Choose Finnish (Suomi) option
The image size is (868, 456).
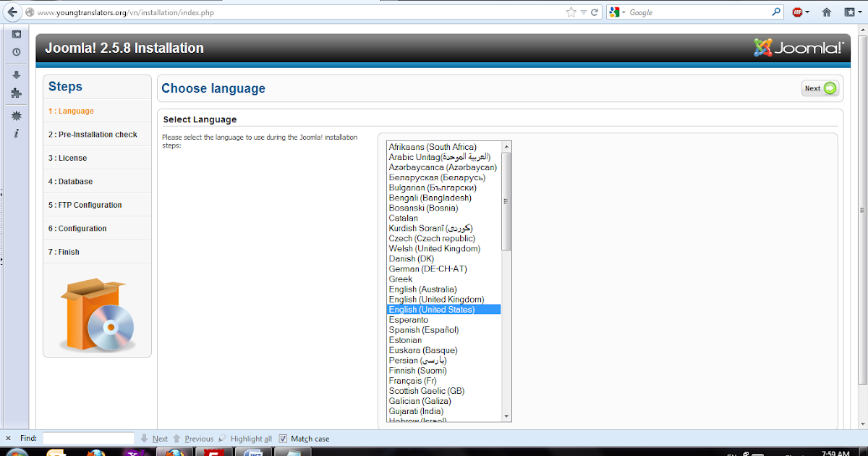pos(443,370)
